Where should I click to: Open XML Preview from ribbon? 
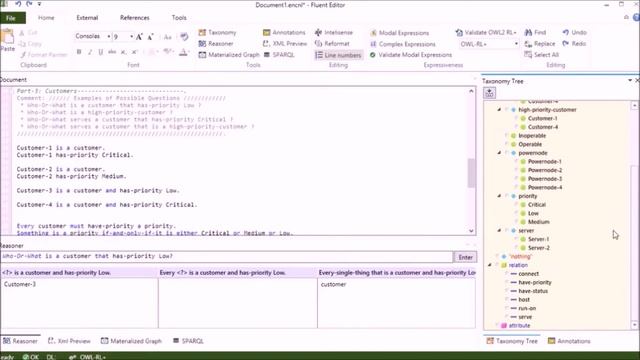click(285, 43)
